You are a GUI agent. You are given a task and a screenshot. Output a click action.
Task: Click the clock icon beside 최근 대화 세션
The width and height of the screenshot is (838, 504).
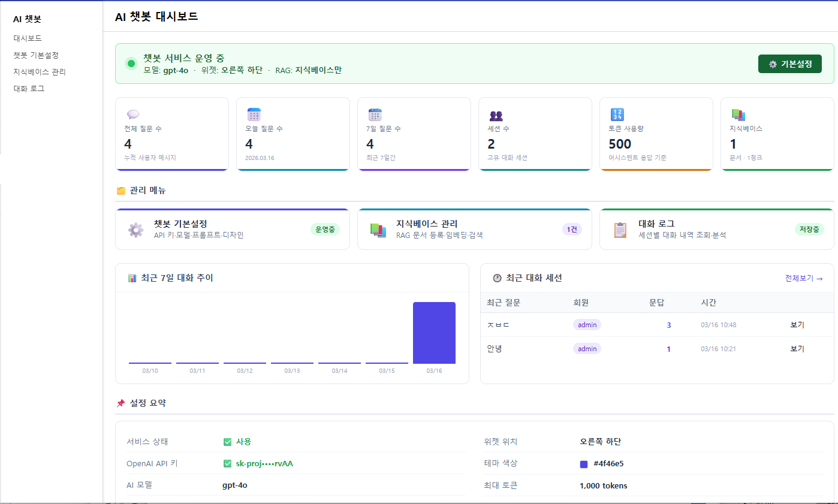[x=497, y=278]
